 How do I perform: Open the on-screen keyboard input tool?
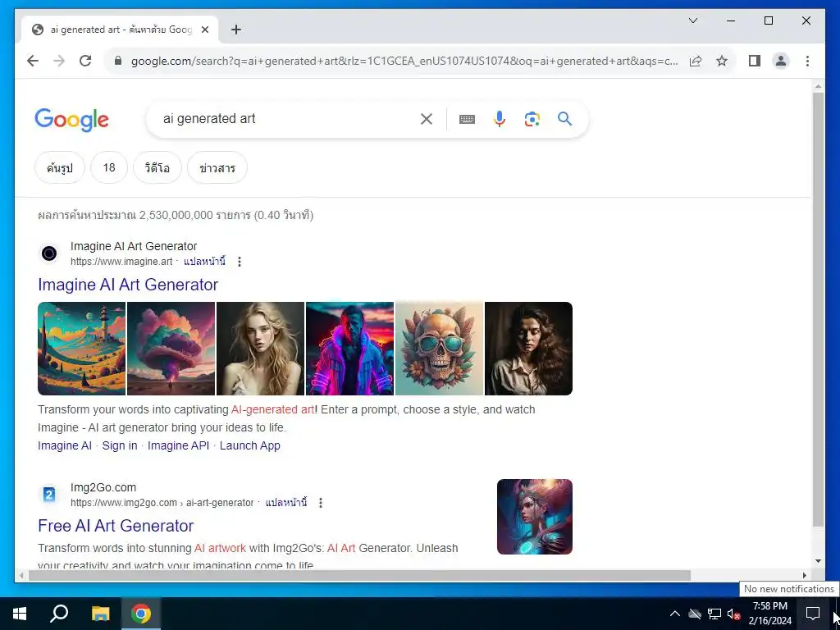467,119
